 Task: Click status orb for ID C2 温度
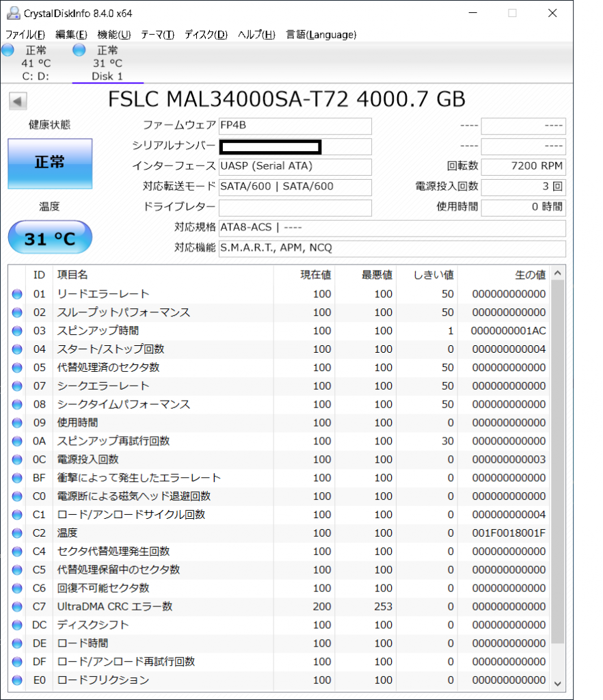[17, 533]
